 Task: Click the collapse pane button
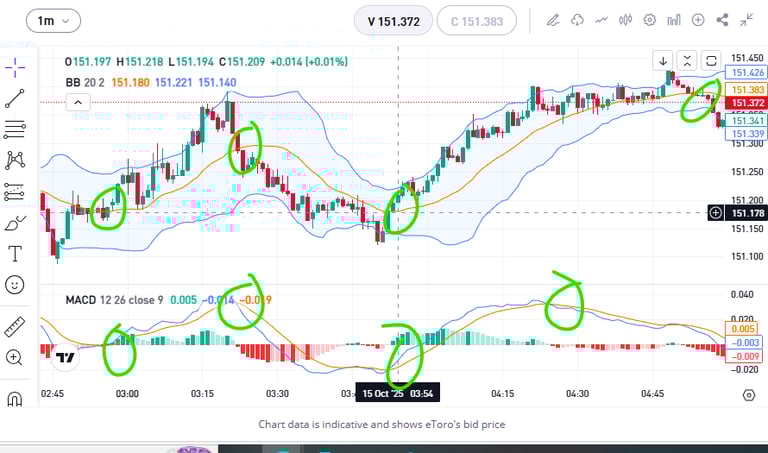[687, 61]
